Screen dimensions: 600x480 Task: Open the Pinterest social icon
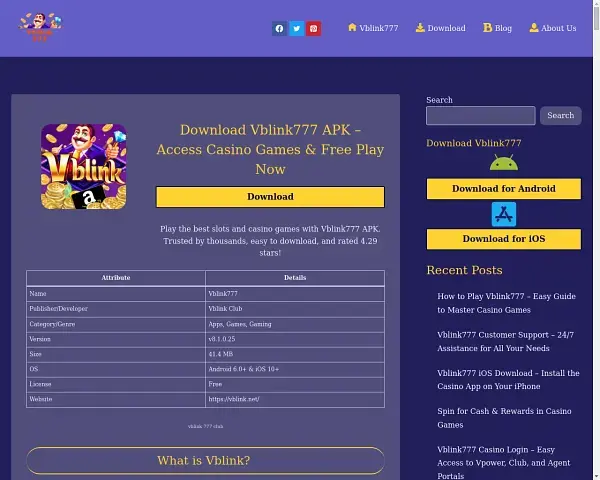tap(313, 28)
